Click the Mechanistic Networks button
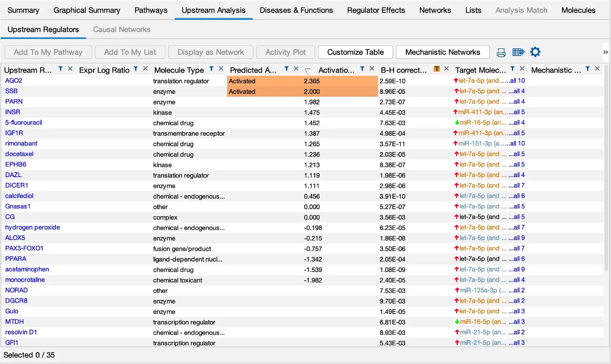This screenshot has width=611, height=364. 442,52
